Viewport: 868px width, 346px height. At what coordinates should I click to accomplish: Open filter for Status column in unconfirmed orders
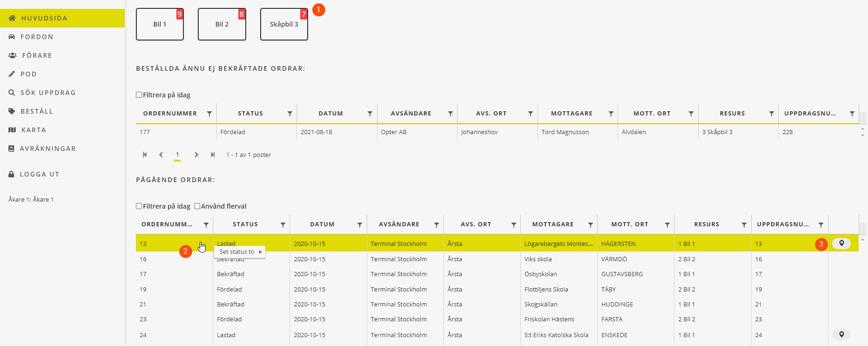click(289, 114)
